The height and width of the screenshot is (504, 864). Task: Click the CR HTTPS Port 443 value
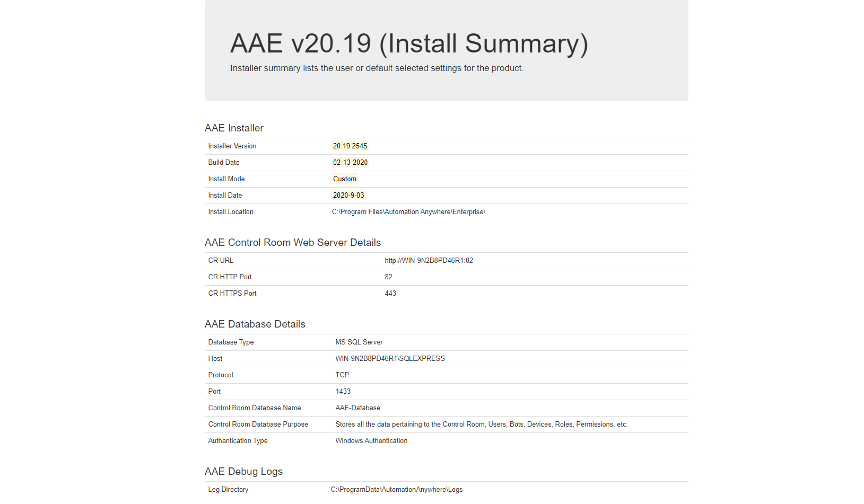tap(390, 293)
